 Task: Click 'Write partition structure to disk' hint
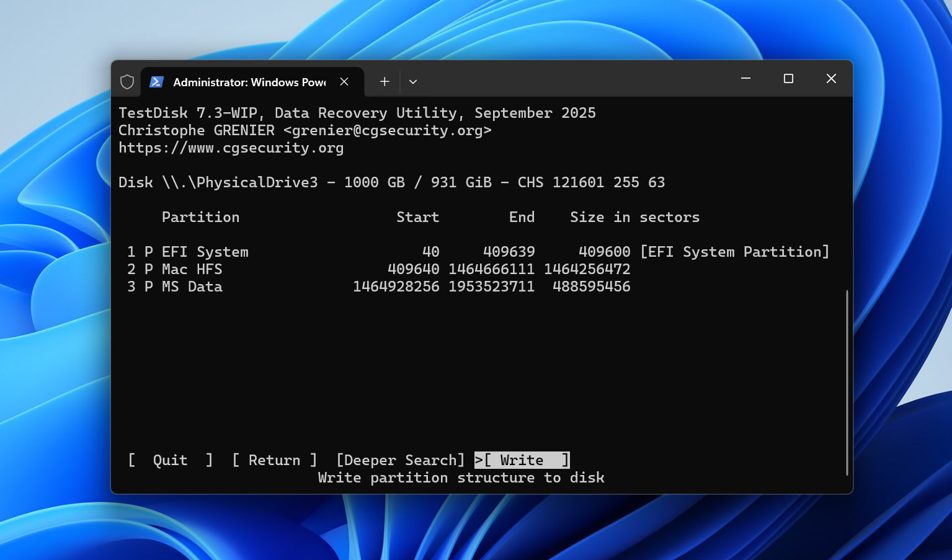pos(461,478)
